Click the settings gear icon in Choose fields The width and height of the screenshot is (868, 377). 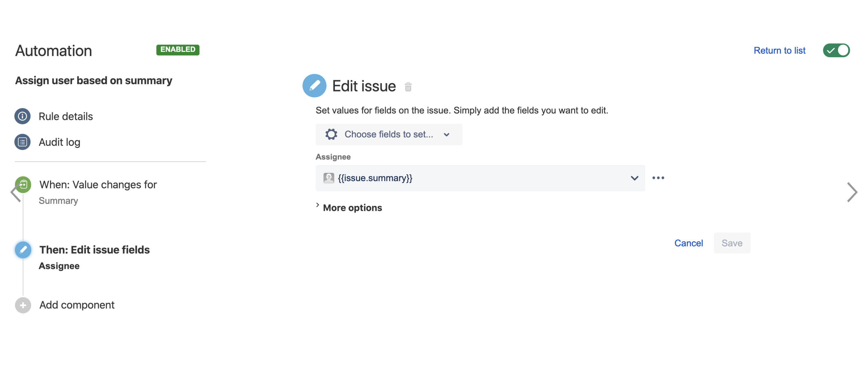coord(330,134)
